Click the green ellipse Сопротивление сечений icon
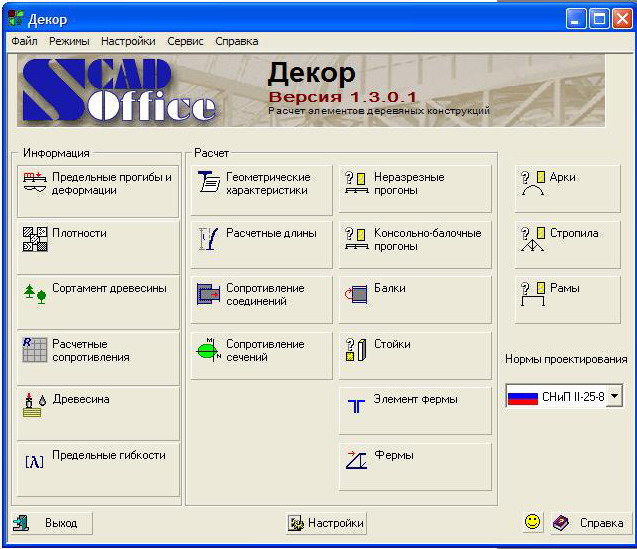The image size is (637, 549). coord(208,349)
